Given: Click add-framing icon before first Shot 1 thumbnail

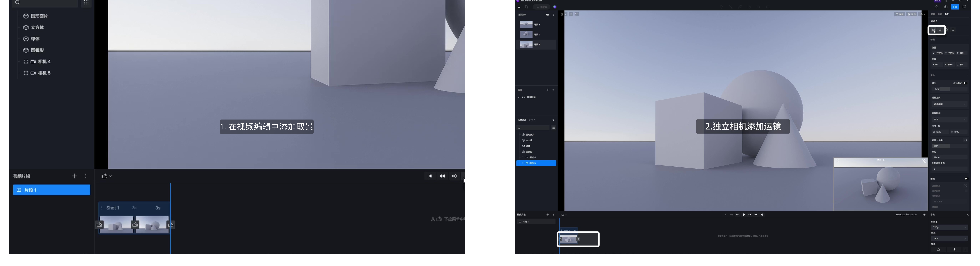Looking at the screenshot, I should [99, 225].
